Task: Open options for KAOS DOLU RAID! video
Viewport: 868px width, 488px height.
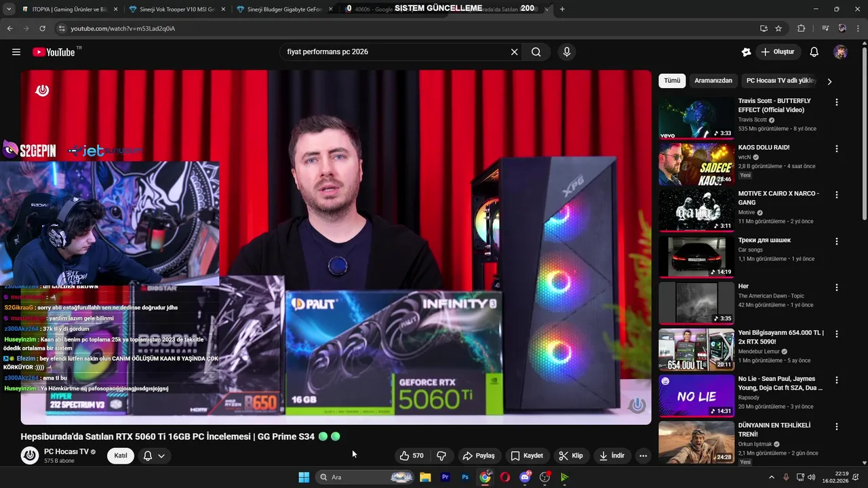Action: (x=836, y=148)
